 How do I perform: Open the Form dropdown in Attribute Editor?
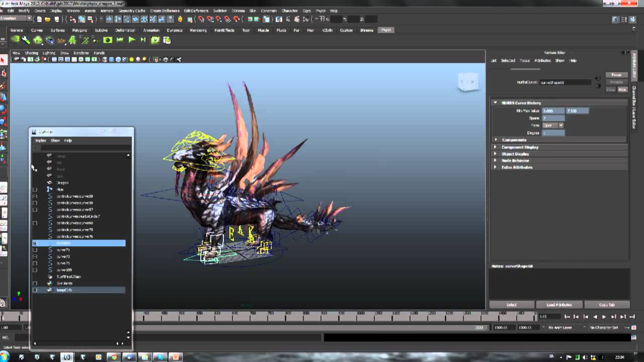point(553,125)
